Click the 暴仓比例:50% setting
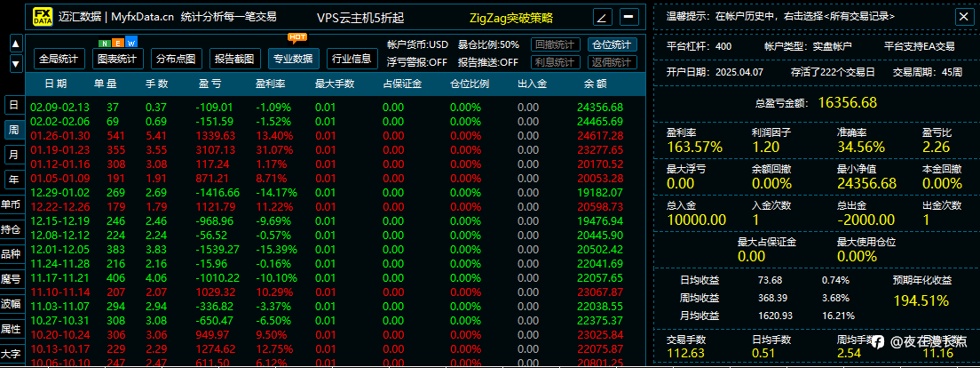This screenshot has height=368, width=980. point(489,44)
